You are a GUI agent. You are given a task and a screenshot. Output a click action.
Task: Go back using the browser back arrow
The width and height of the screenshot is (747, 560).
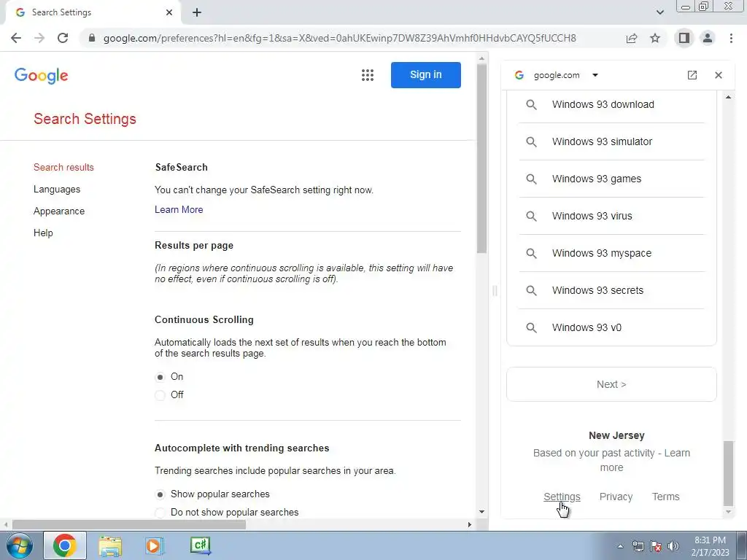tap(16, 38)
